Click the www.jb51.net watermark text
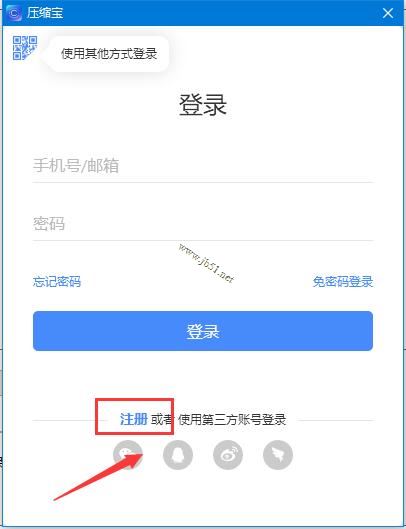Image resolution: width=406 pixels, height=529 pixels. (206, 263)
